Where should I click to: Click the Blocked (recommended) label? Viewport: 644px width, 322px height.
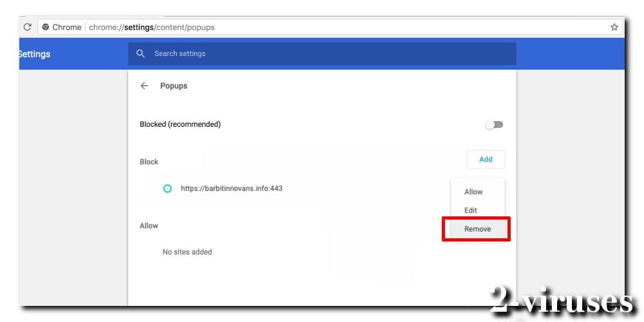(180, 124)
